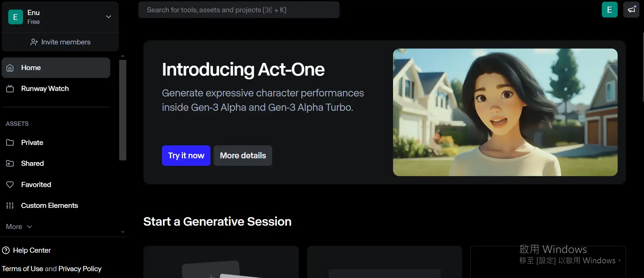Screen dimensions: 644x278
Task: Select Favorited in the assets menu
Action: (36, 185)
